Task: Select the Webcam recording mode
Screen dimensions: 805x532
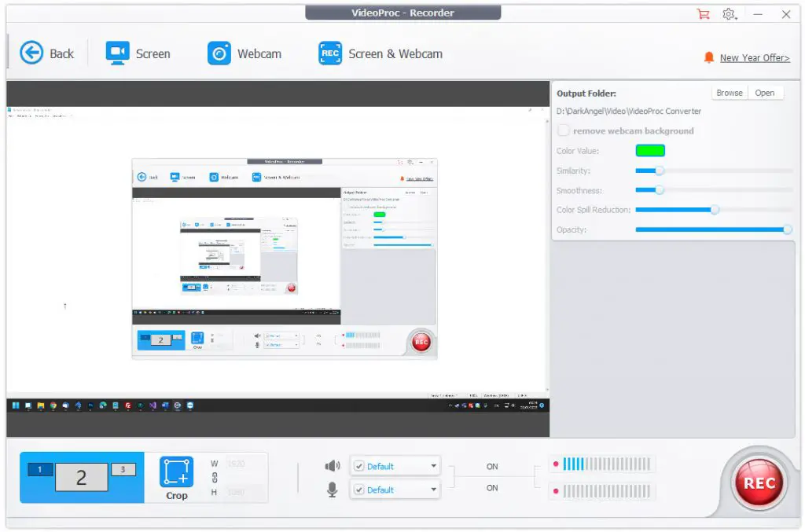Action: [244, 53]
